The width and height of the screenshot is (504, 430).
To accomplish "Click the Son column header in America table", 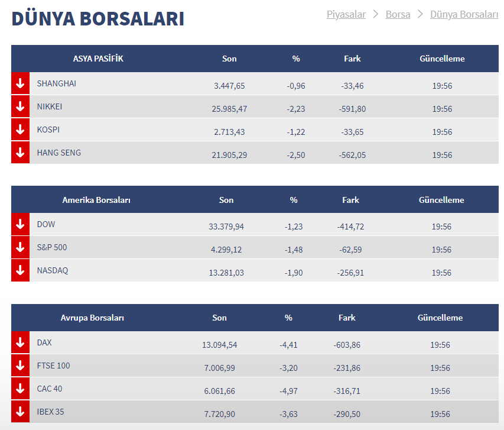I will click(226, 200).
